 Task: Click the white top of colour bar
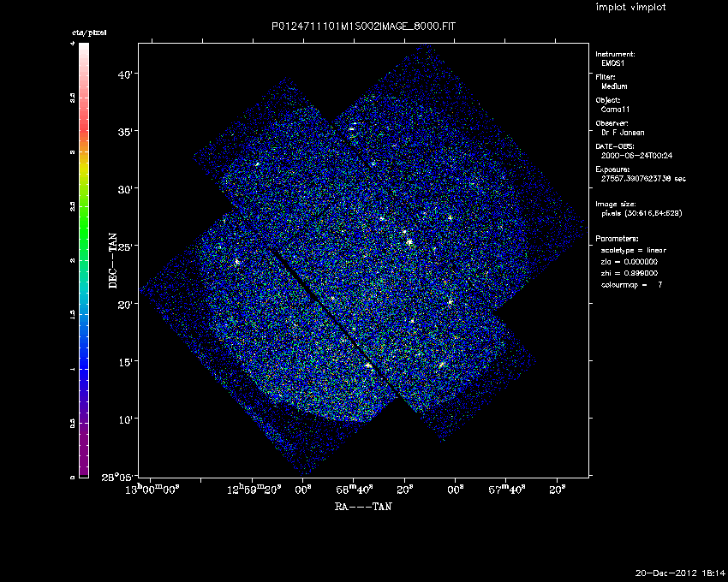(84, 50)
